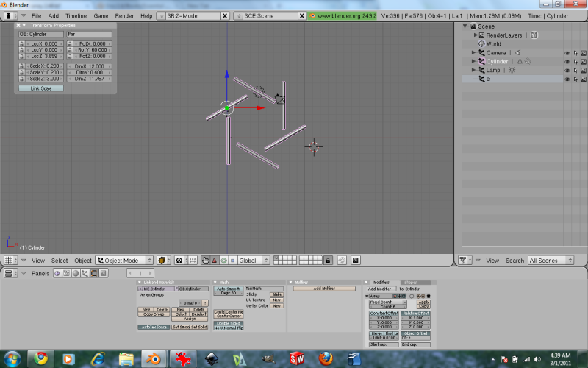
Task: Enable the scale manipulator square
Action: point(232,261)
